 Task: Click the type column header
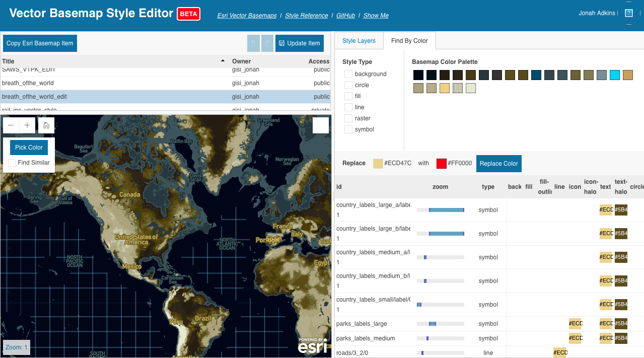[x=488, y=187]
